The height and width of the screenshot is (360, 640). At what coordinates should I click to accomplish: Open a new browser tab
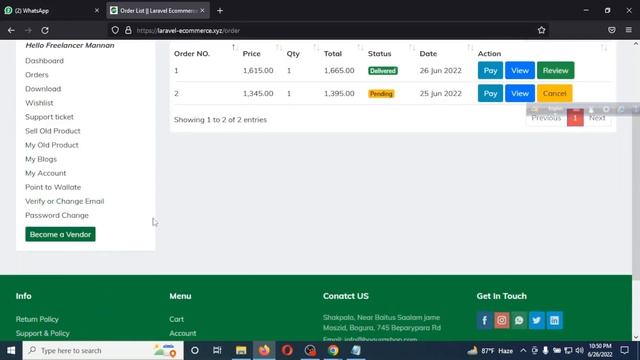[x=220, y=11]
